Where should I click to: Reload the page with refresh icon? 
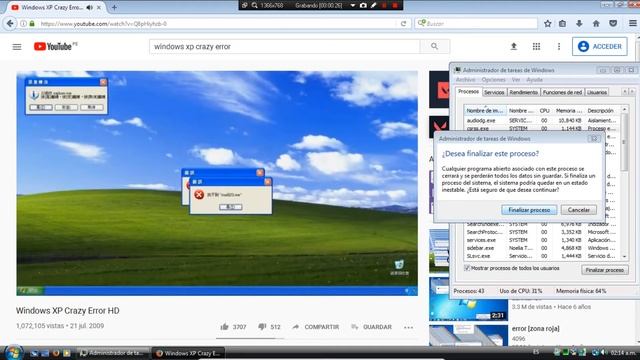coord(403,24)
